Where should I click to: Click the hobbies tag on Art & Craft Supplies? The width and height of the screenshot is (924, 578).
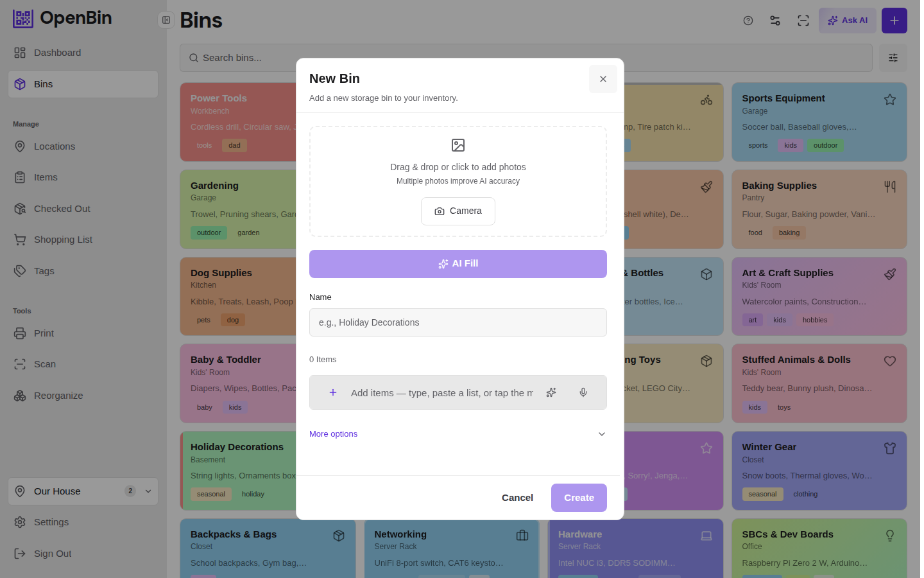pyautogui.click(x=815, y=320)
